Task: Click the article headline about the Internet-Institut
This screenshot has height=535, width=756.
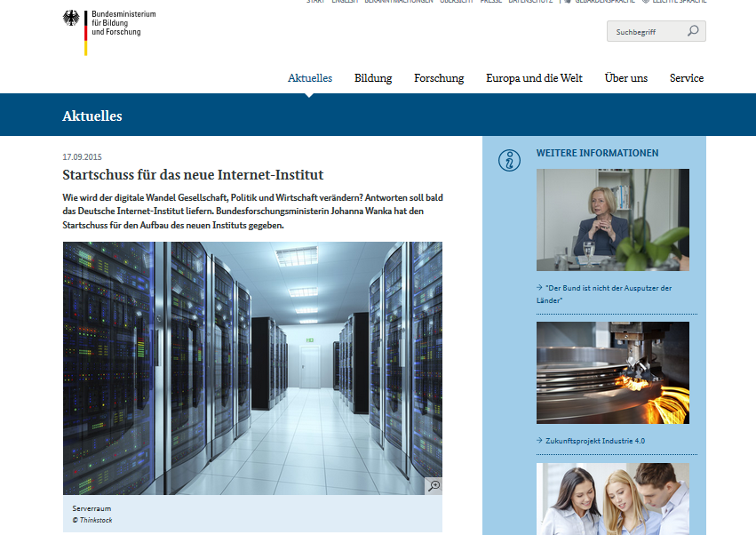Action: coord(193,175)
